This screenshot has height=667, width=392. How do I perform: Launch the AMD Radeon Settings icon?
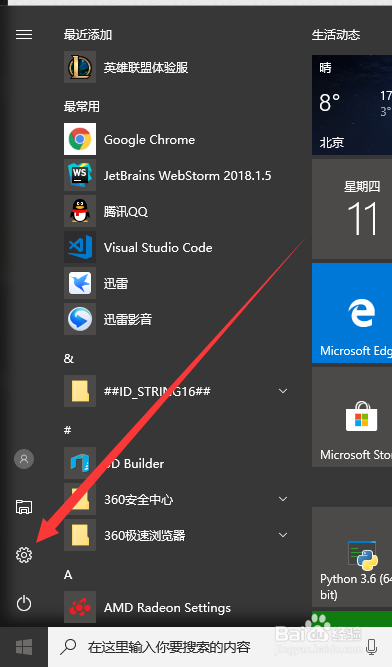[80, 607]
